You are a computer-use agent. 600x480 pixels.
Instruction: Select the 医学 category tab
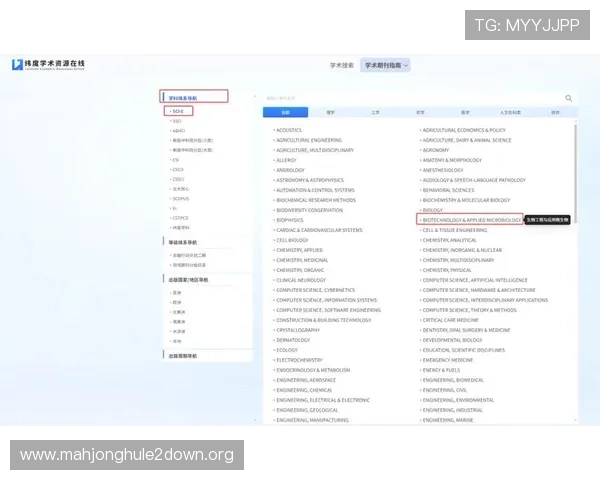464,113
